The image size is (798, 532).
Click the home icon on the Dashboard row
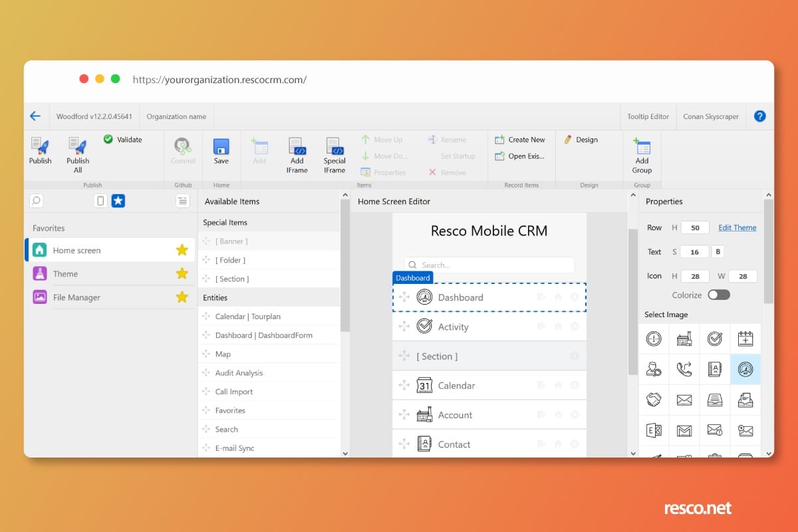point(558,297)
